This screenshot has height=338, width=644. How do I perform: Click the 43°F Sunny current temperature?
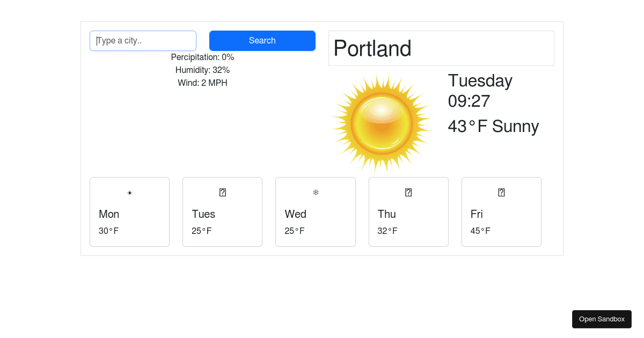click(493, 127)
